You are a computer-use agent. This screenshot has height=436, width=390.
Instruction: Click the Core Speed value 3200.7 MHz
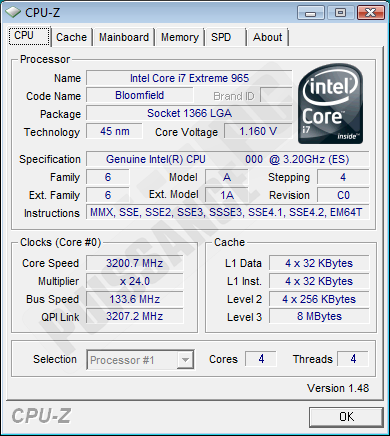[x=135, y=263]
